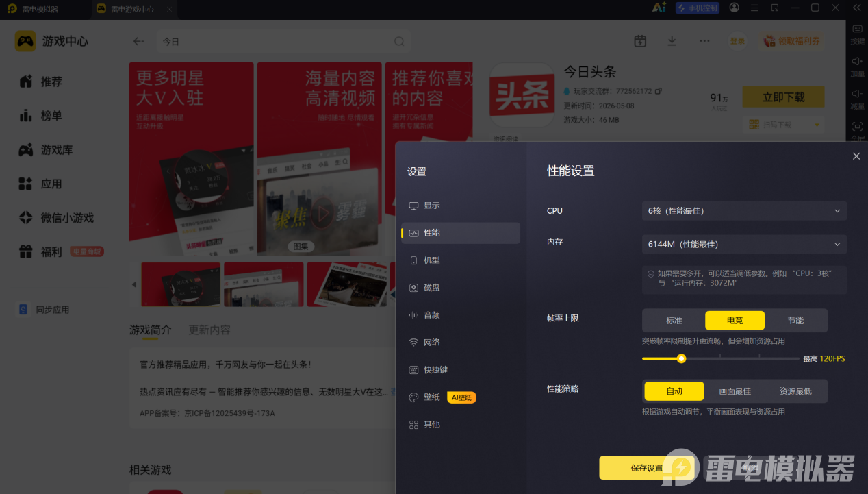Image resolution: width=868 pixels, height=494 pixels.
Task: Open 壁纸 wallpaper settings section
Action: tap(460, 397)
